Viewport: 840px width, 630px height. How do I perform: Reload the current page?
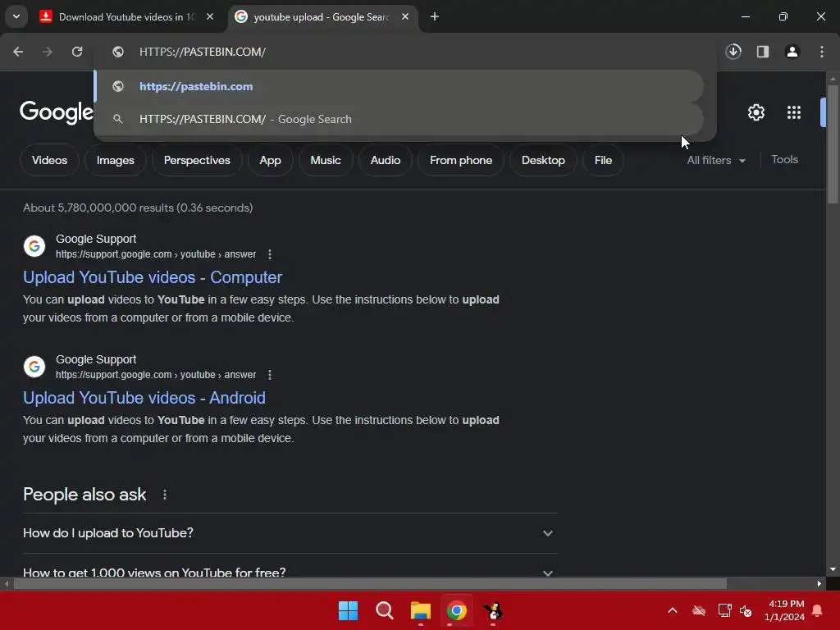tap(77, 52)
